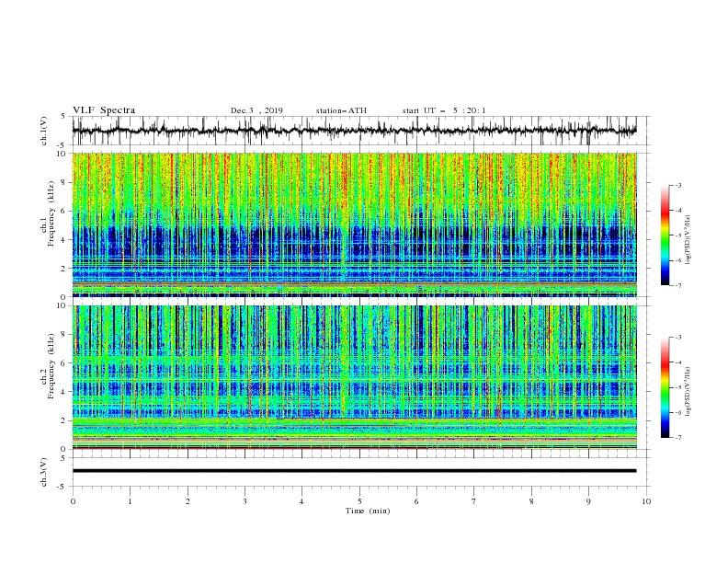Select the ch.1 color bar "log(PSD)(V²/Hz)" label

click(688, 240)
